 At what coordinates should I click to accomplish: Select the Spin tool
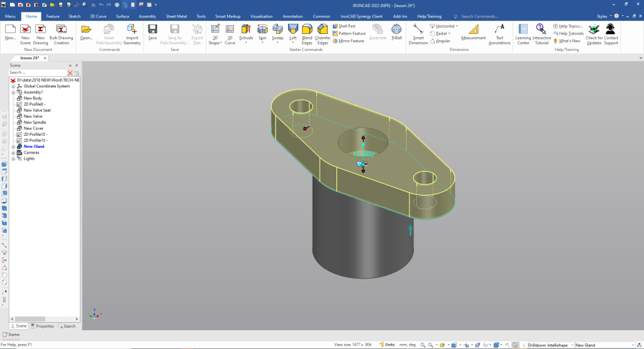[x=262, y=29]
